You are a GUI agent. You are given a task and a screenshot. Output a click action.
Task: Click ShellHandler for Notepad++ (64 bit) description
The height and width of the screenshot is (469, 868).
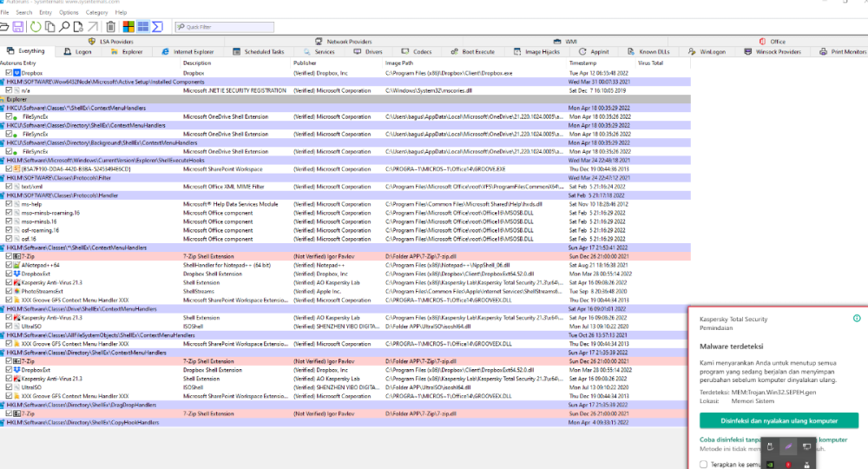pos(227,265)
